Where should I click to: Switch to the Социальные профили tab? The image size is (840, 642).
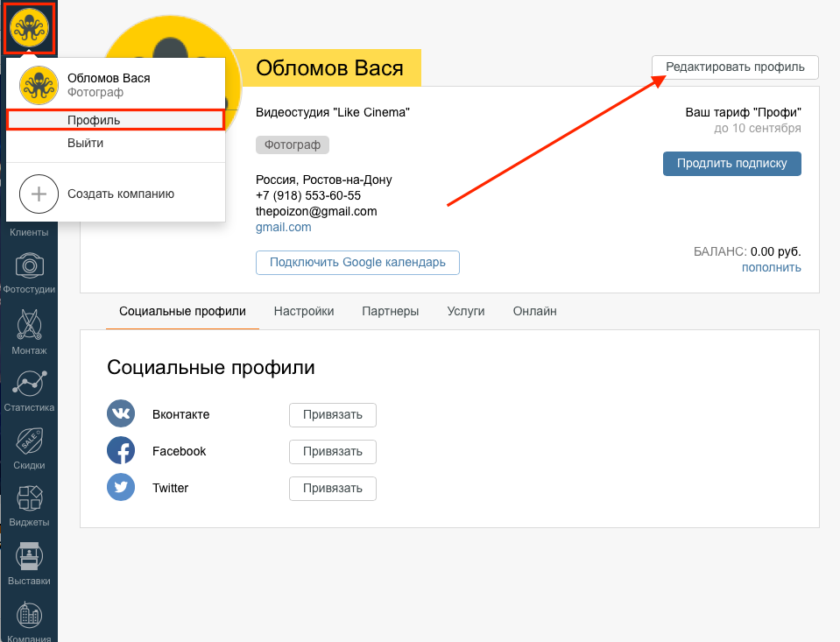[x=182, y=311]
